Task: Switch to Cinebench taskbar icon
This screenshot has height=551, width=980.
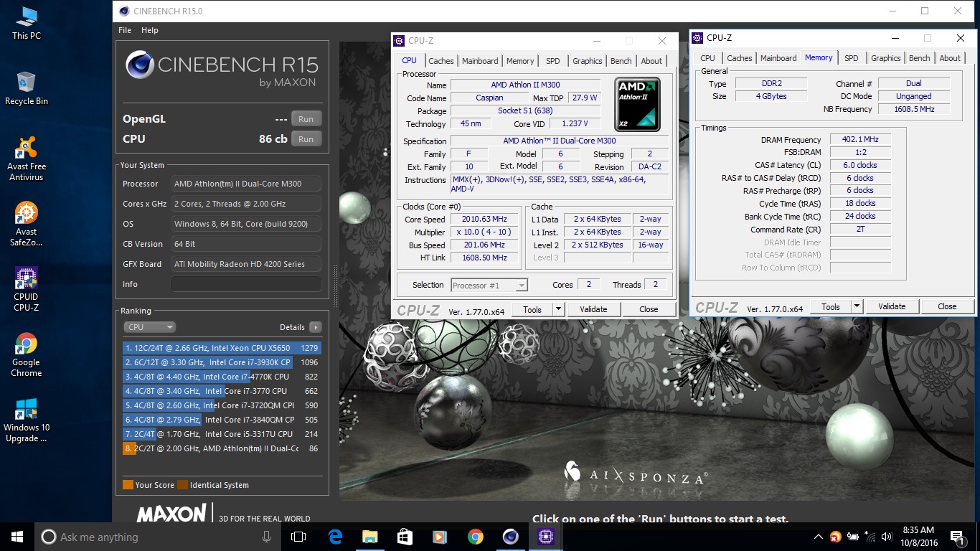Action: (510, 537)
